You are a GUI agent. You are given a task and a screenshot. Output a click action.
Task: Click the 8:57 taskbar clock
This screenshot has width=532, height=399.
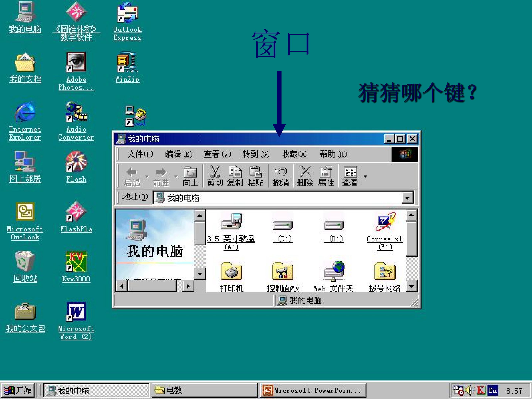pyautogui.click(x=514, y=391)
